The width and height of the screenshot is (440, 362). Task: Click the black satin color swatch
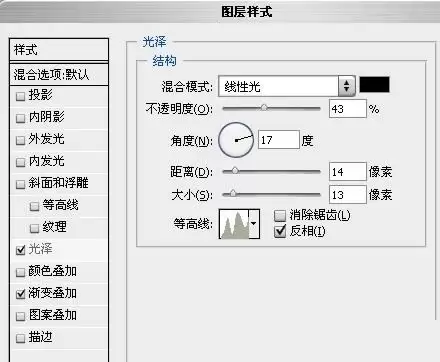pyautogui.click(x=374, y=85)
